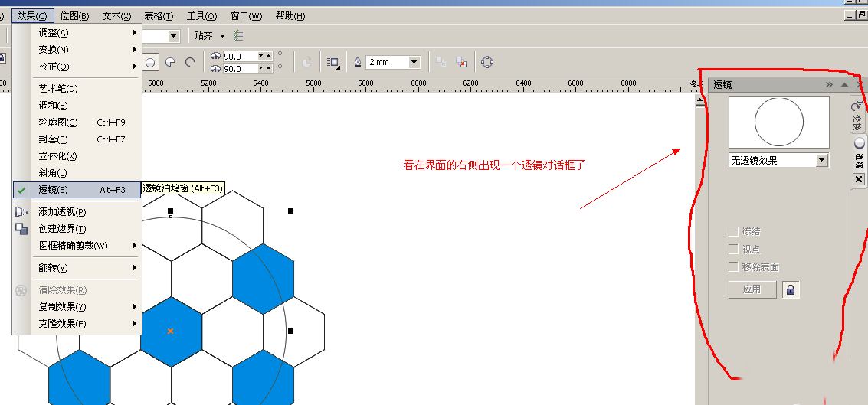Screen dimensions: 868x405
Task: Open the 窗口(W) menu
Action: (246, 16)
